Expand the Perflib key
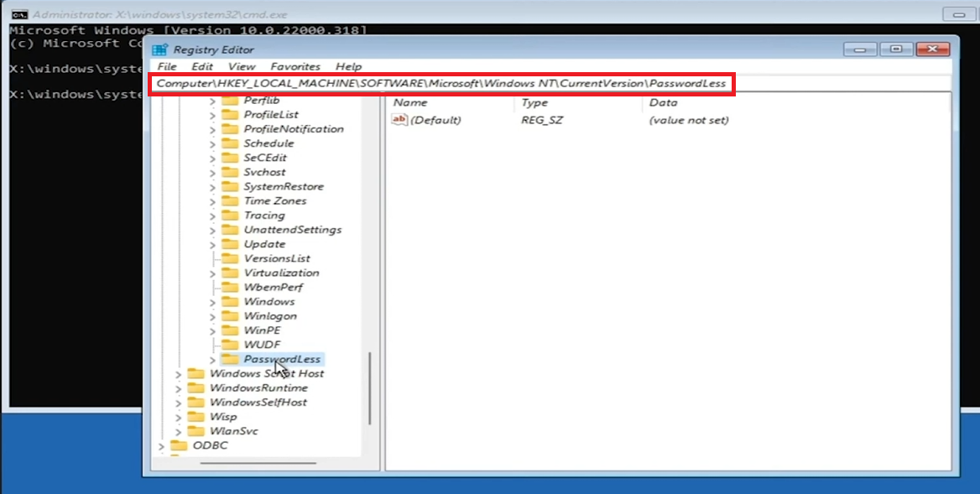 coord(212,101)
